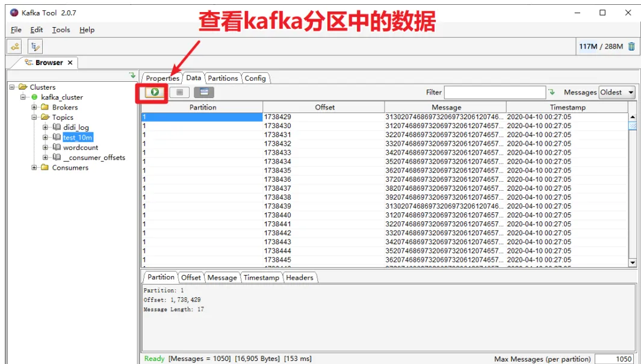Screen dimensions: 641x364
Task: Select the didi_log topic label
Action: point(76,127)
